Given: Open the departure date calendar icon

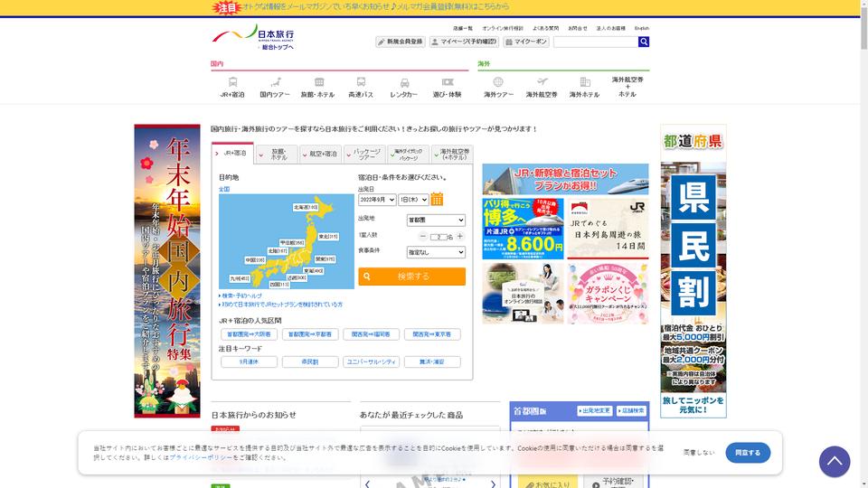Looking at the screenshot, I should pos(437,199).
